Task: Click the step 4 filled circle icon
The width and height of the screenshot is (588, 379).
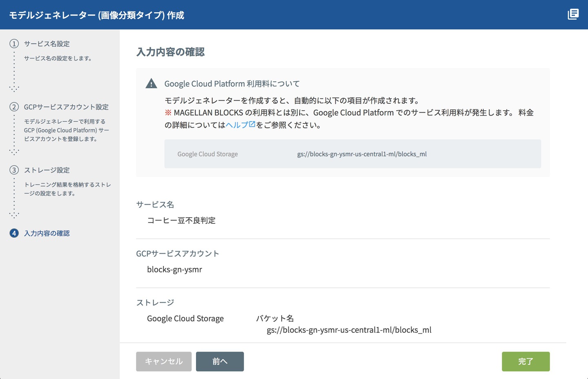Action: 14,233
